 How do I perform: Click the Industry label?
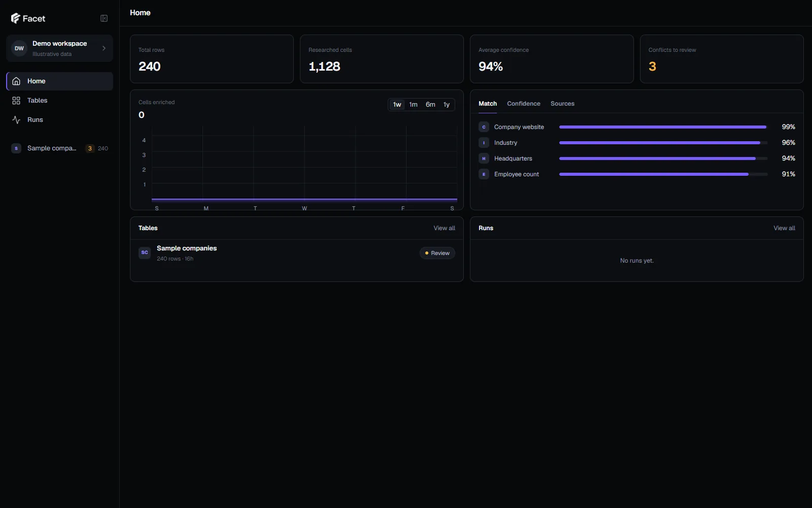(505, 143)
